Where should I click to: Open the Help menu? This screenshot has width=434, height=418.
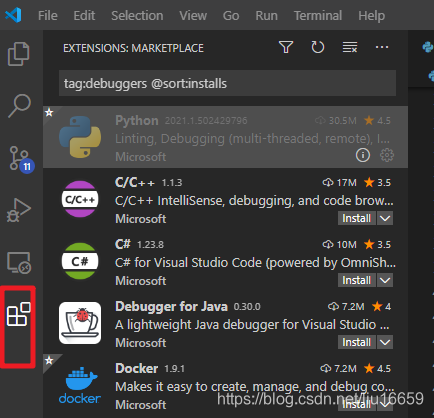coord(372,16)
